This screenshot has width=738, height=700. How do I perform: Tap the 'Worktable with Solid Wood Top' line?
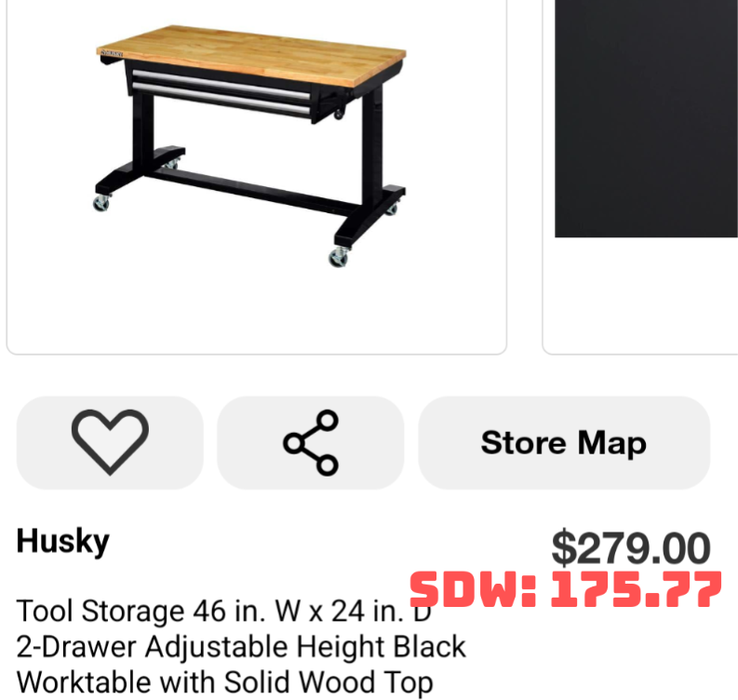pyautogui.click(x=224, y=682)
